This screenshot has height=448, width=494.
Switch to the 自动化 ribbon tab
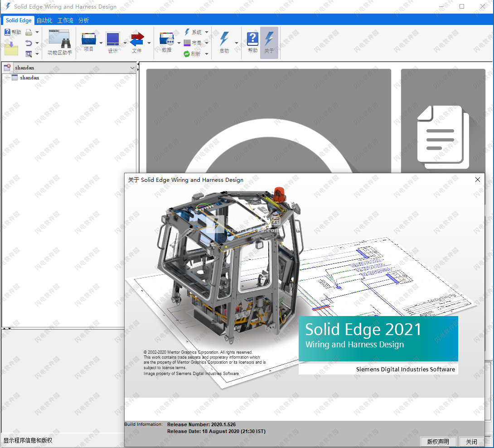tap(44, 20)
